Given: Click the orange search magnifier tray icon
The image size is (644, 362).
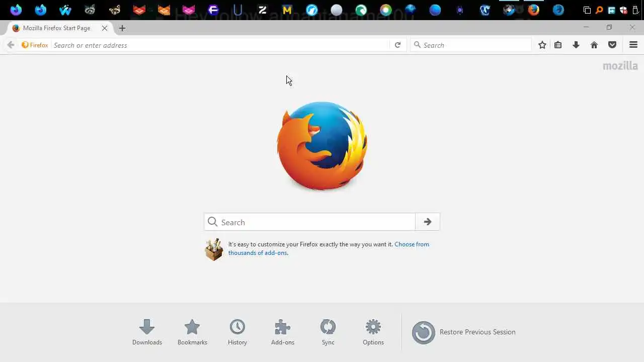Looking at the screenshot, I should coord(599,10).
